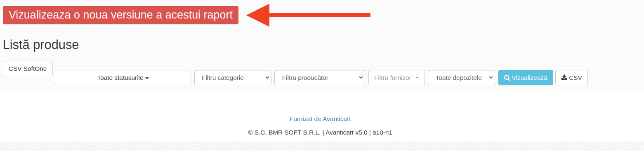Open the Toate statusurile dropdown

pyautogui.click(x=123, y=78)
